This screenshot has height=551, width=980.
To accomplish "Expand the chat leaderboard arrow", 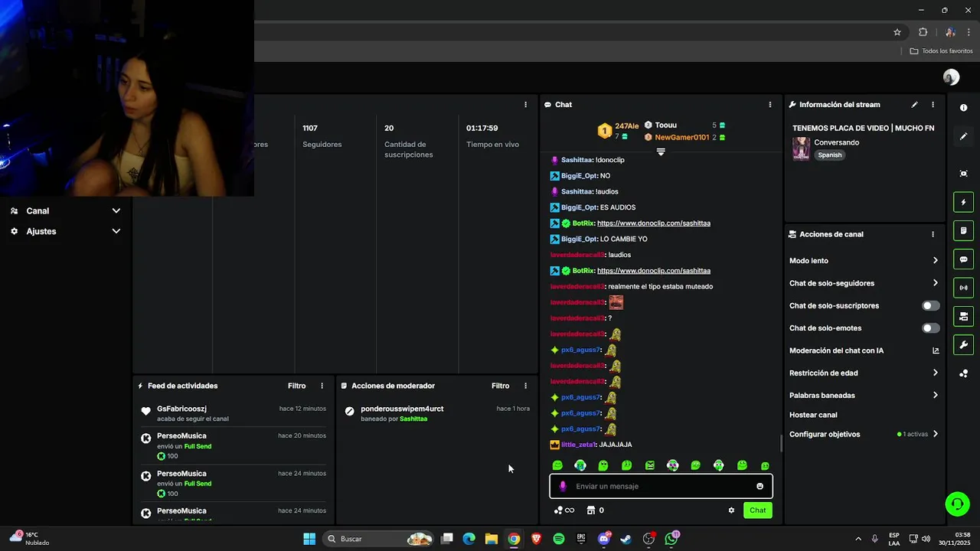I will tap(661, 152).
